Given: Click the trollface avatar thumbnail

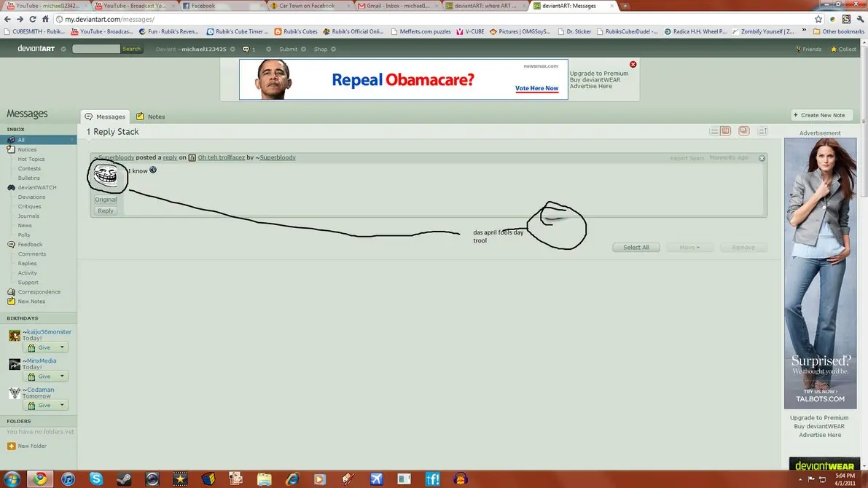Looking at the screenshot, I should (106, 176).
